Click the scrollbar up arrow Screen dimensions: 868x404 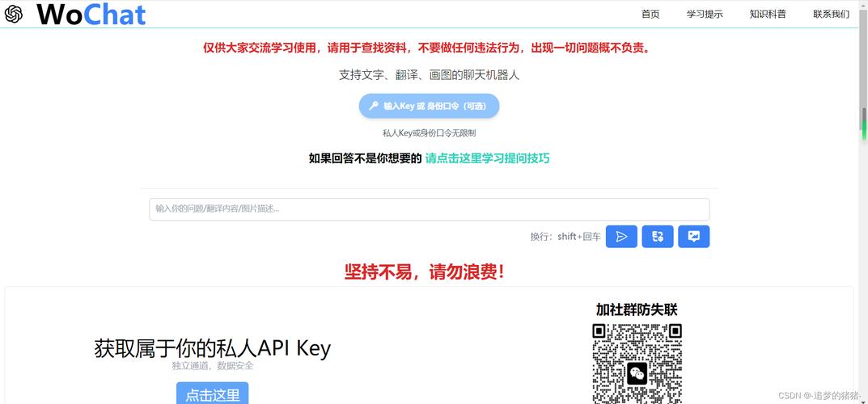tap(864, 4)
